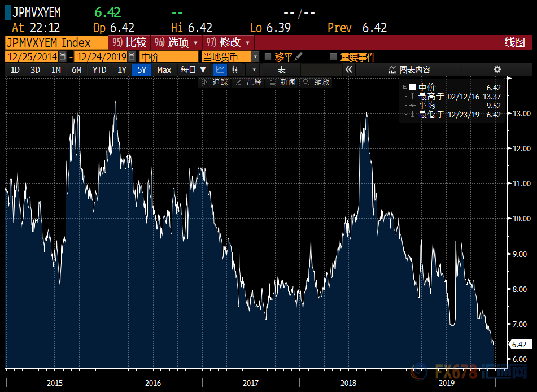Select the 1Y time range tab
This screenshot has height=392, width=537.
pyautogui.click(x=121, y=69)
